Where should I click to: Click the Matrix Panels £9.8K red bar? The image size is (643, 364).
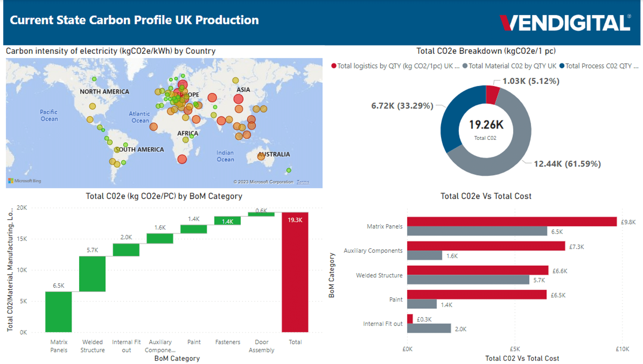click(x=512, y=222)
